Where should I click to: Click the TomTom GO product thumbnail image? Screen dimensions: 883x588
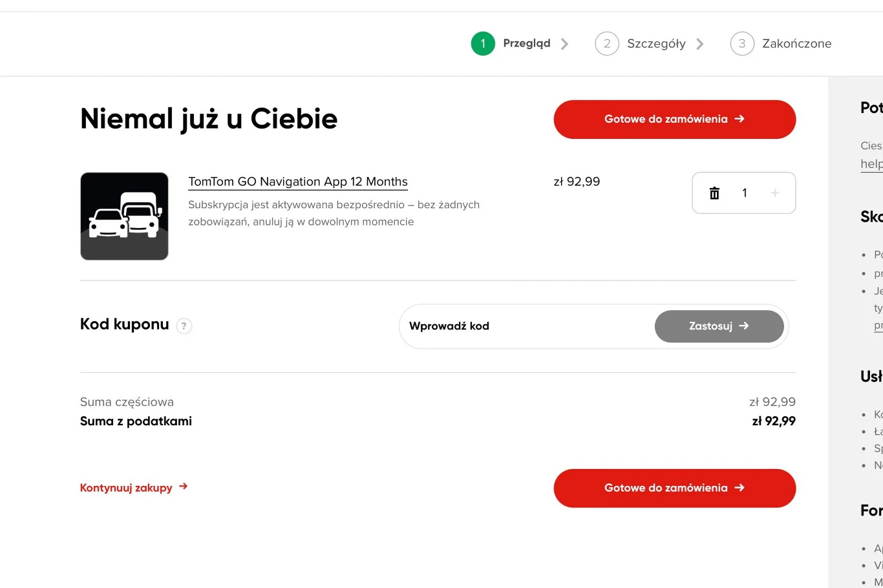point(124,216)
